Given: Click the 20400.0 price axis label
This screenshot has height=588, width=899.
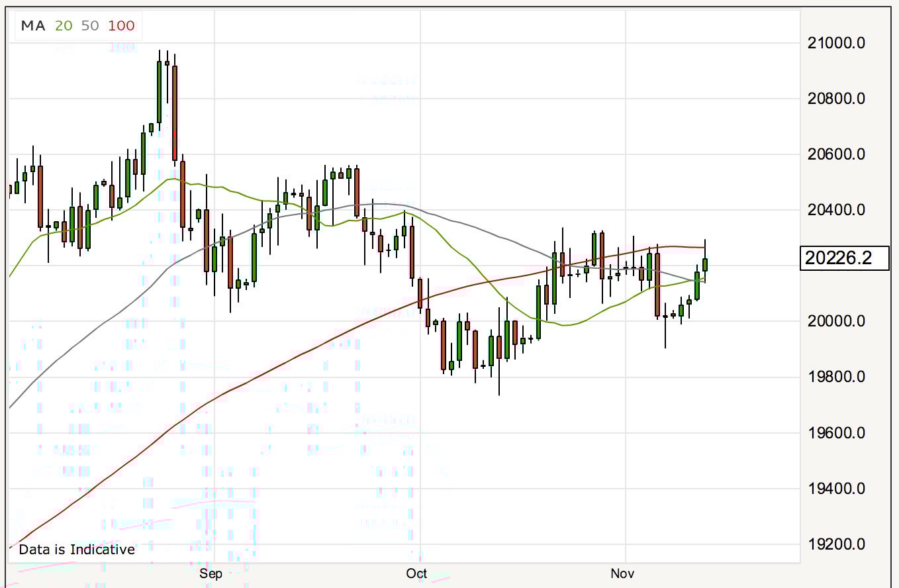Looking at the screenshot, I should click(x=837, y=210).
